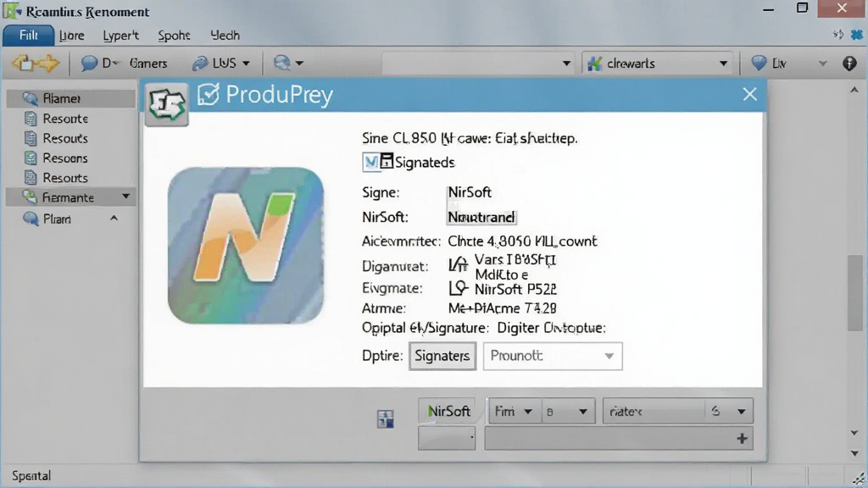Click the long empty lower input field

[x=618, y=439]
